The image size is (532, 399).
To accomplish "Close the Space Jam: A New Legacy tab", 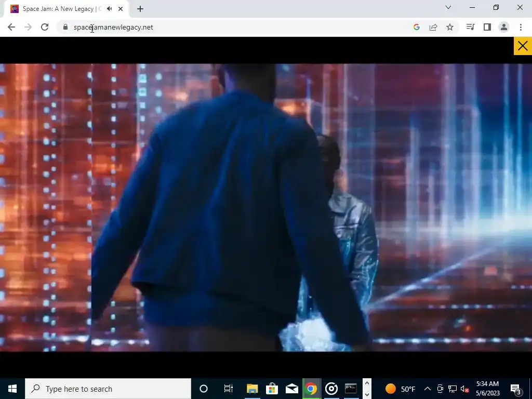I will click(121, 9).
